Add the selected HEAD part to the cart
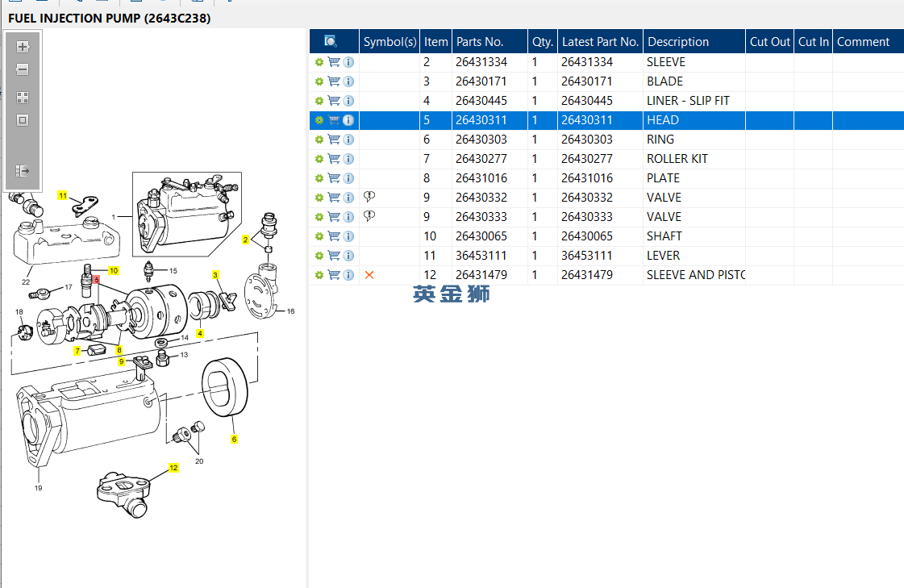 click(x=334, y=120)
